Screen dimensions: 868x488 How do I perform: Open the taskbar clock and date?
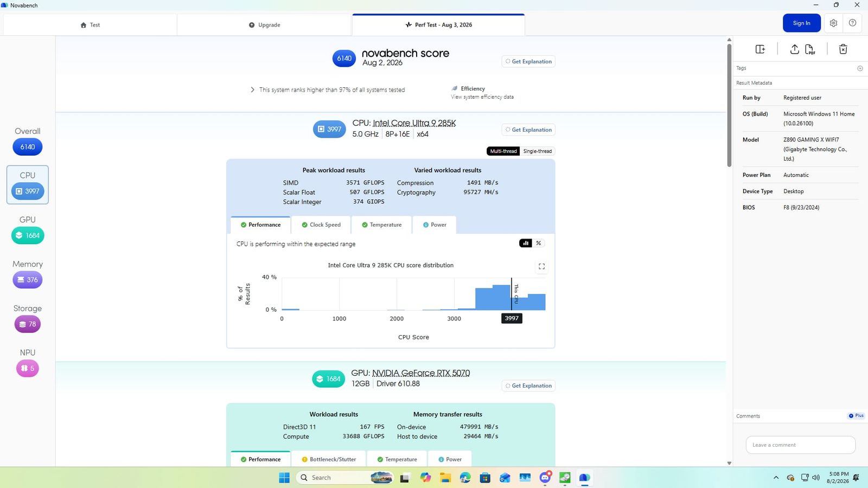pyautogui.click(x=838, y=478)
